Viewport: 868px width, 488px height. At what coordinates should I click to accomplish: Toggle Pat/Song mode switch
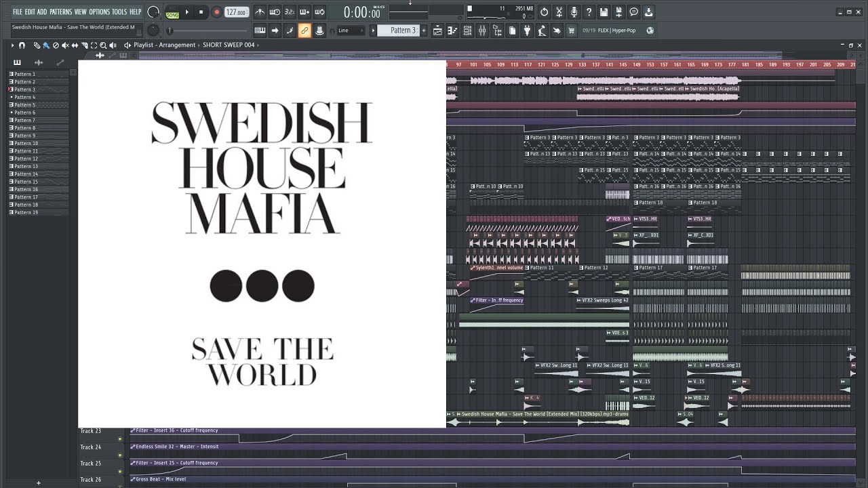(172, 12)
